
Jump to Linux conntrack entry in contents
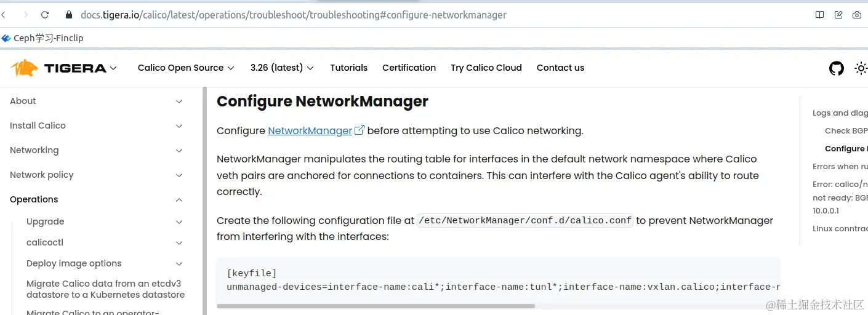coord(840,229)
